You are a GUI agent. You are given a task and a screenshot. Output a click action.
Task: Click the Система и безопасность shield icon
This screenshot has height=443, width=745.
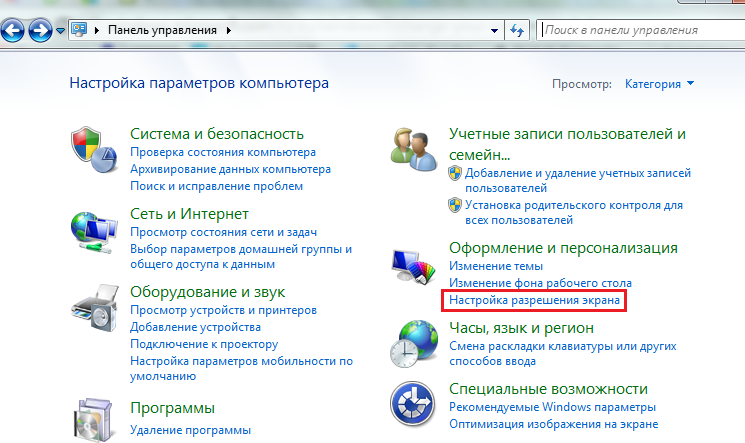94,150
